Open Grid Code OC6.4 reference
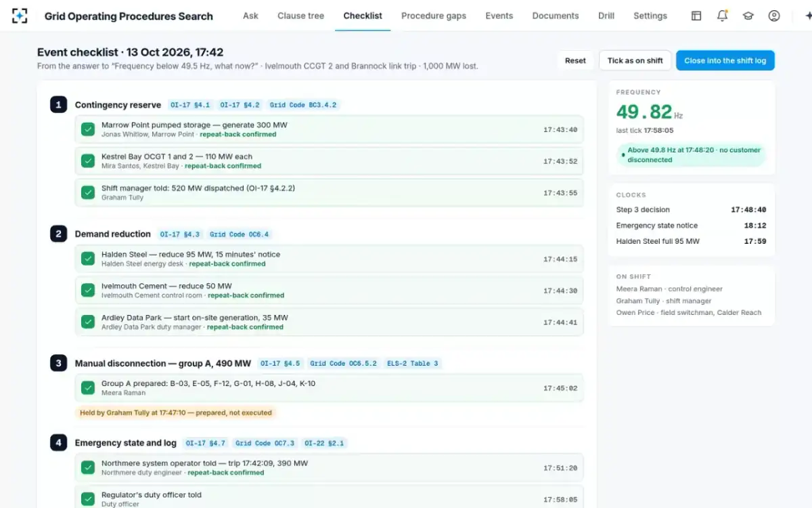This screenshot has height=508, width=812. coord(240,234)
